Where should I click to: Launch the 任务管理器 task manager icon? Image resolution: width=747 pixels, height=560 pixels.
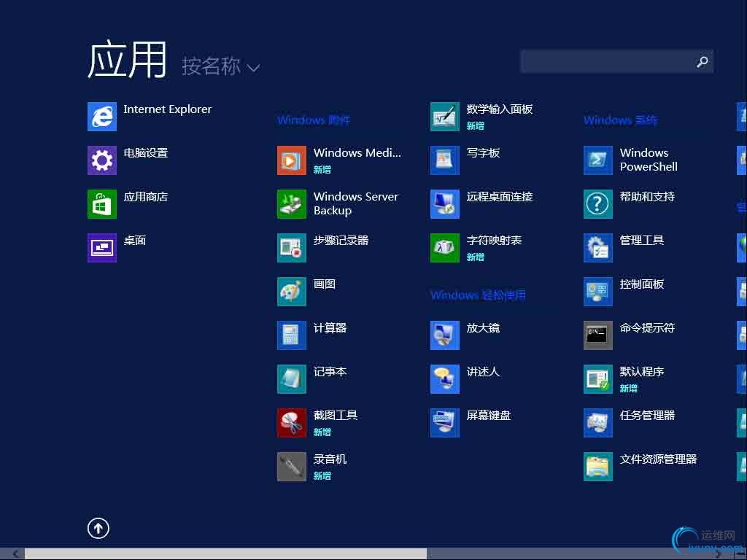[x=598, y=423]
